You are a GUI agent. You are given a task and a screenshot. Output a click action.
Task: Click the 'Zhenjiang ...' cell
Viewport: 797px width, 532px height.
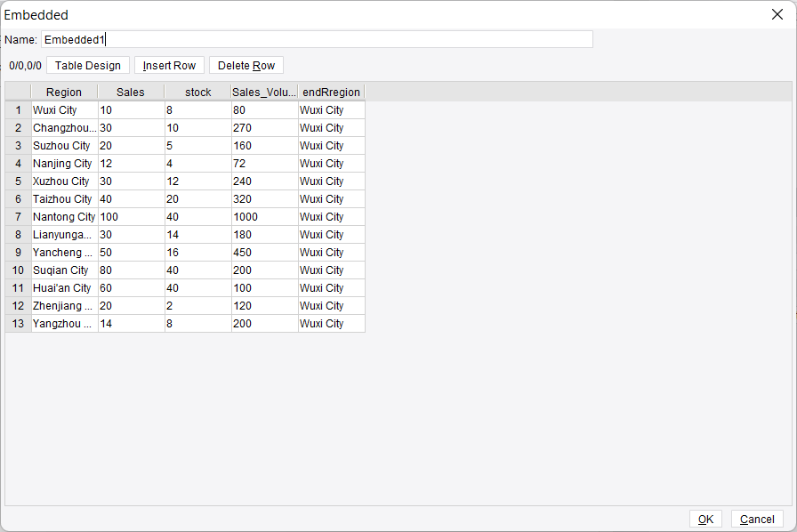[x=65, y=306]
